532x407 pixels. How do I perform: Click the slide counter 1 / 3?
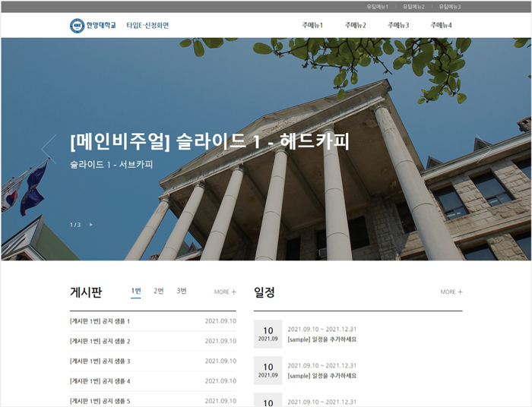pyautogui.click(x=75, y=225)
